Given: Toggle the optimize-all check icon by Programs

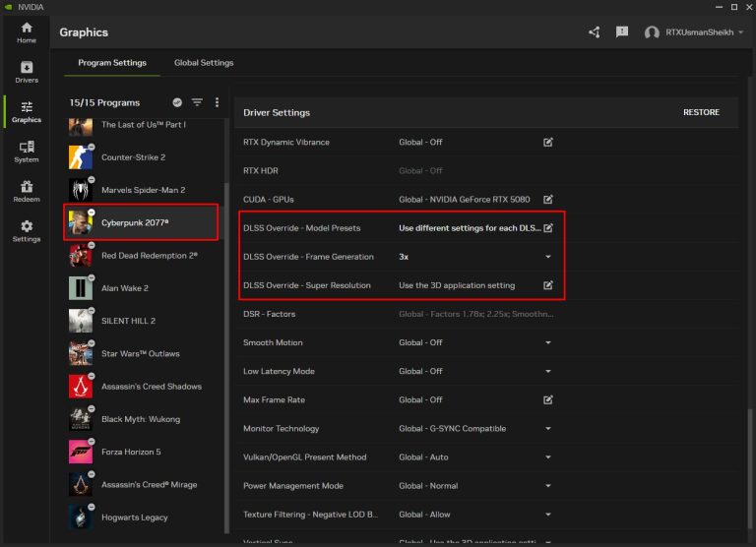Looking at the screenshot, I should pyautogui.click(x=177, y=102).
